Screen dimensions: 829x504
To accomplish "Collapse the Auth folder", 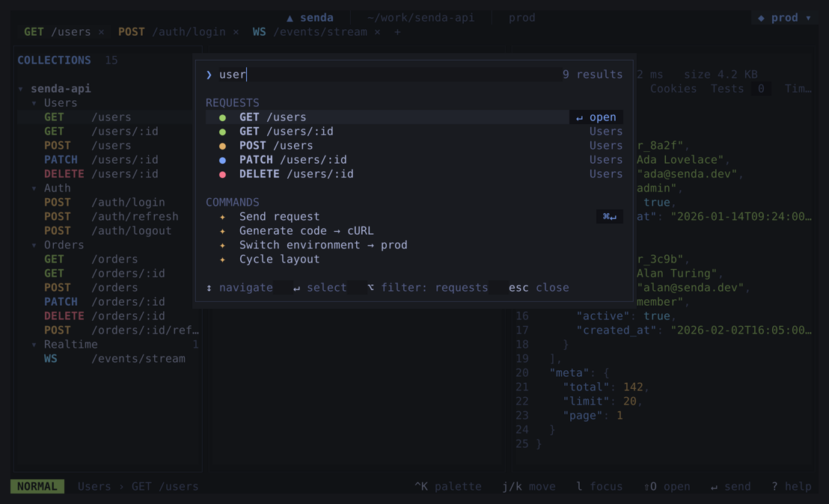I will [34, 188].
